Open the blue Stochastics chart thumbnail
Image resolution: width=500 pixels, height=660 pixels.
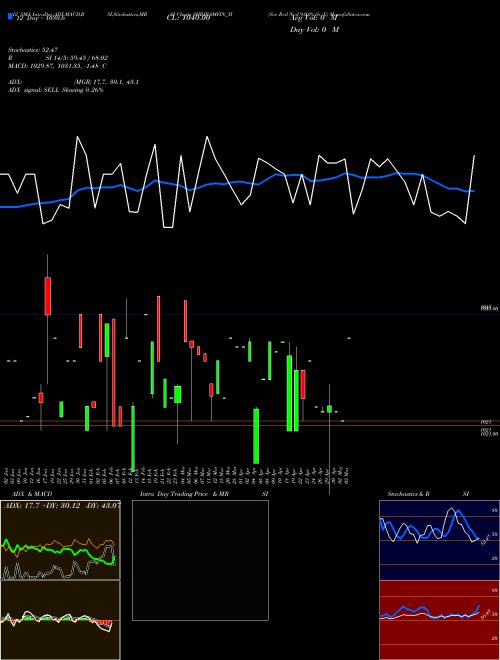[x=439, y=540]
